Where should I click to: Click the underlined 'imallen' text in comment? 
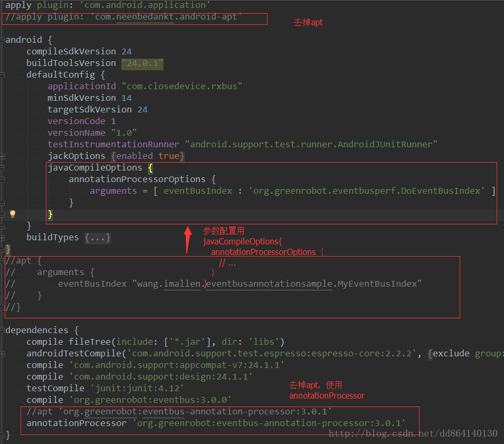(x=184, y=284)
